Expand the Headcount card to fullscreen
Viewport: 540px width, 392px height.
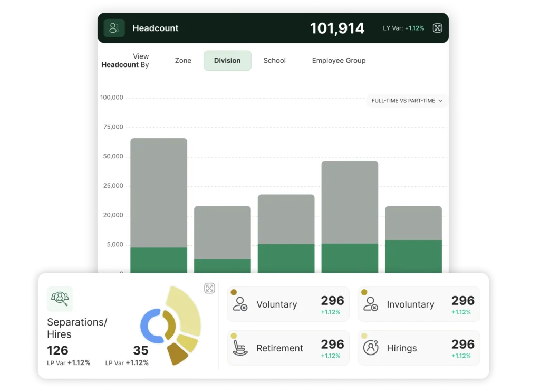(437, 28)
